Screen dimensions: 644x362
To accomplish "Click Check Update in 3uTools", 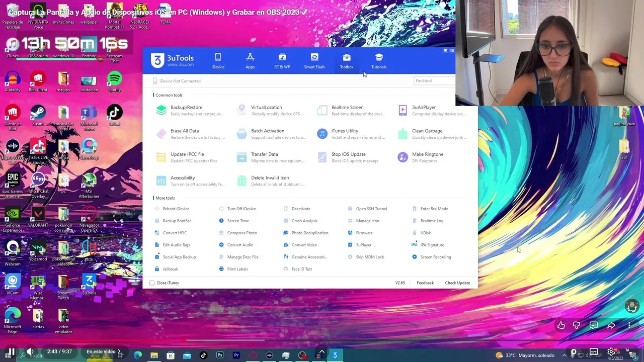I will click(x=457, y=283).
